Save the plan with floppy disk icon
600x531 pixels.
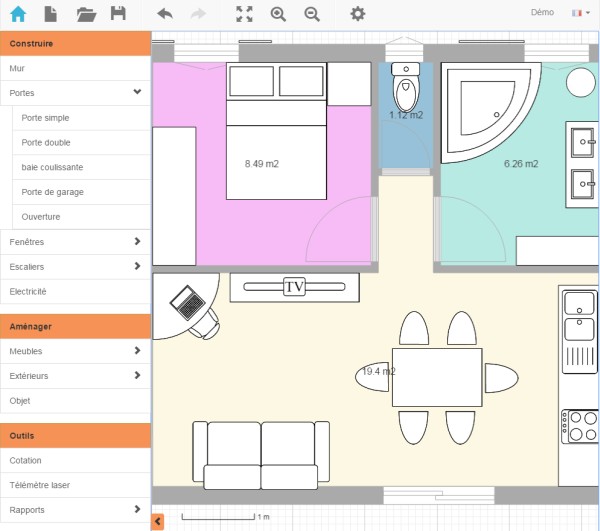click(x=118, y=14)
